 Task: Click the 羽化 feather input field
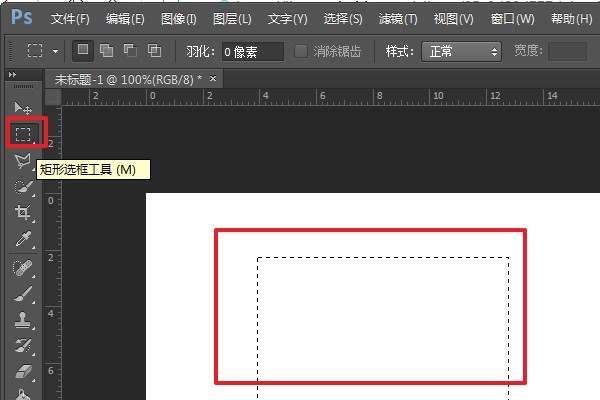tap(253, 52)
